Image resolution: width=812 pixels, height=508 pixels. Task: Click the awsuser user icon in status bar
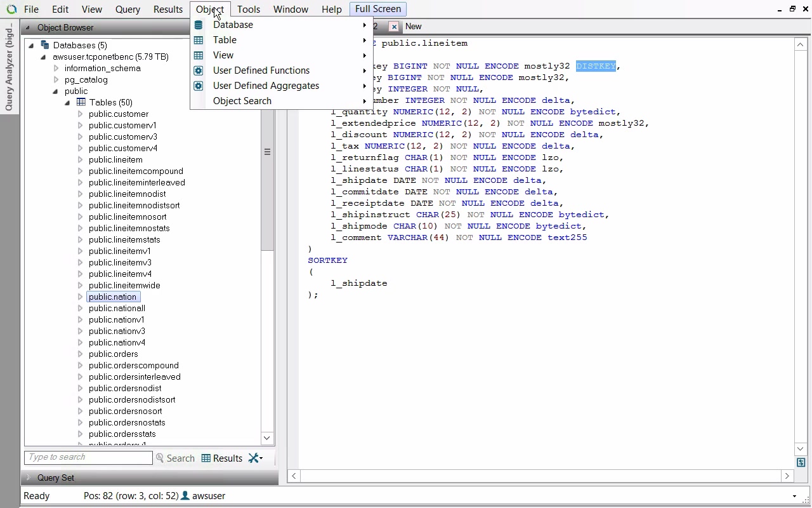(185, 496)
